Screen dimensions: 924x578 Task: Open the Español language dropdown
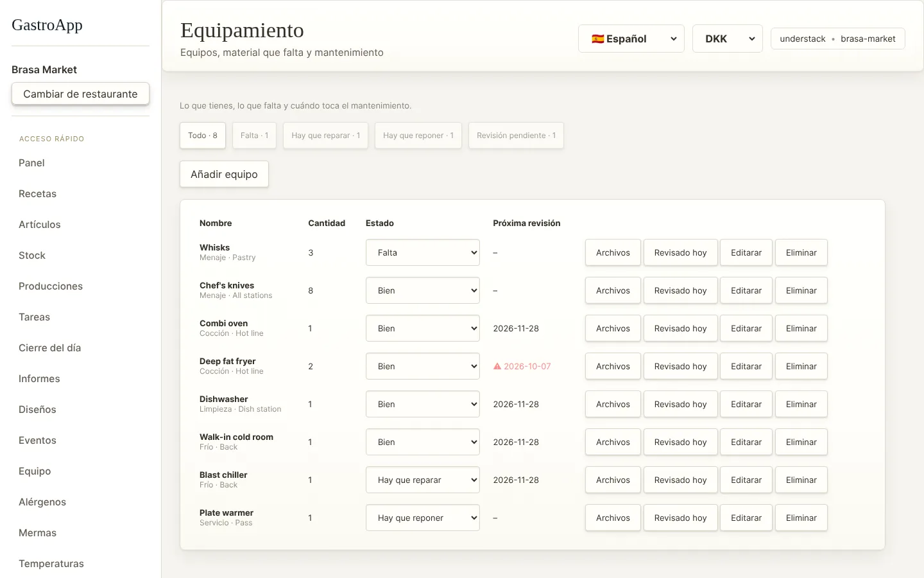click(631, 39)
